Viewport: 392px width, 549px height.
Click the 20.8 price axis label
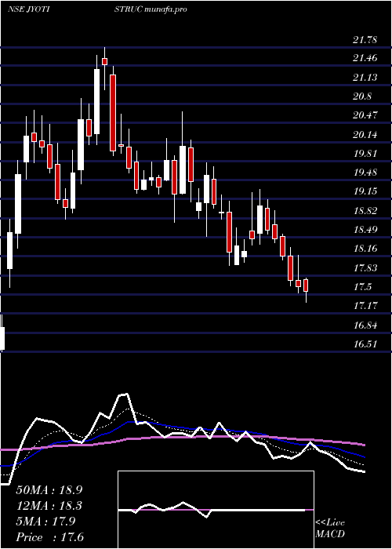[x=362, y=96]
